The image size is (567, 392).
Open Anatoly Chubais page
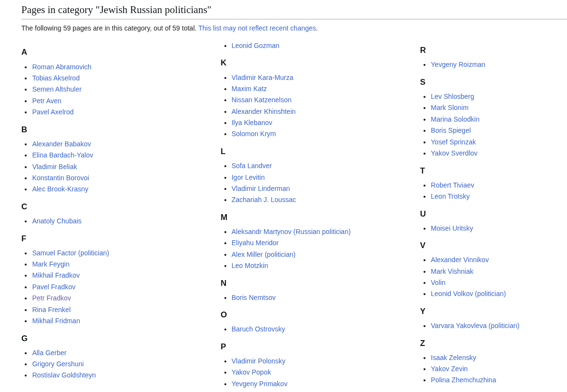click(57, 221)
